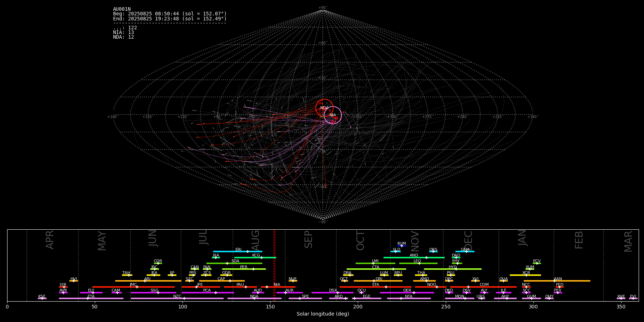644x322 pixels.
Task: Click the green COR shower bar
Action: tap(158, 263)
